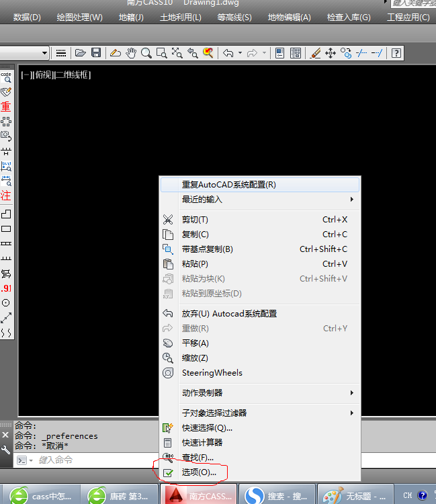
Task: Select 快速选择(Q)... in context menu
Action: coord(207,428)
